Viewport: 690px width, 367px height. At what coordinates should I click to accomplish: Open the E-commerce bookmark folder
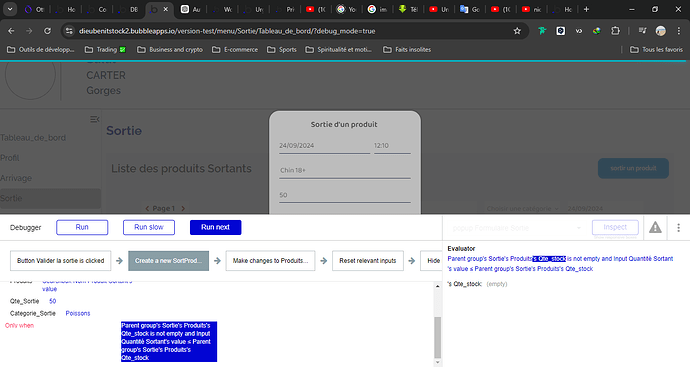(235, 50)
